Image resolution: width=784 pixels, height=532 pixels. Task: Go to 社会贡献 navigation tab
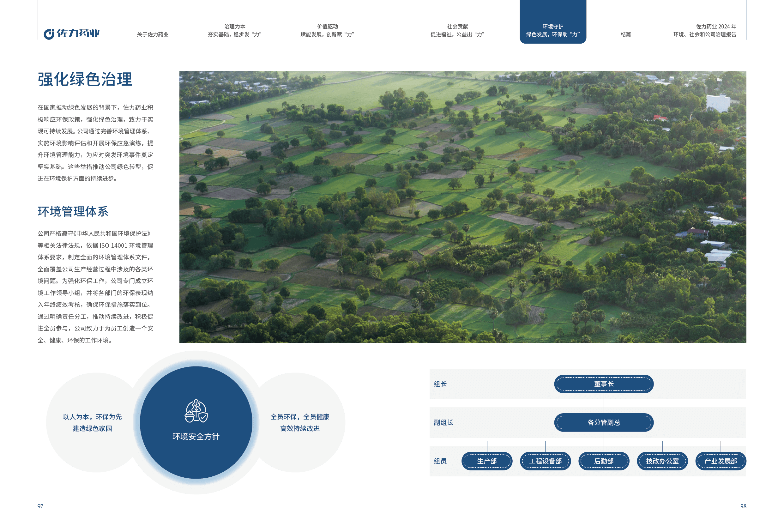click(457, 30)
